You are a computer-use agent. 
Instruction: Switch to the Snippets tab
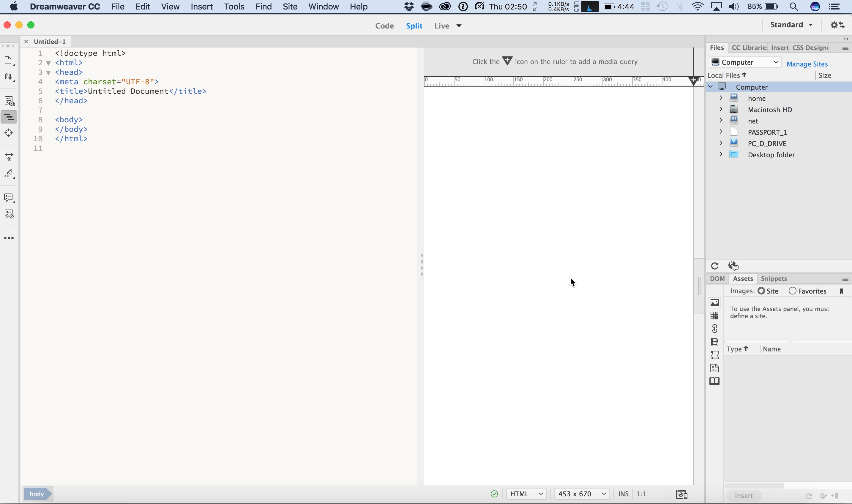pos(774,278)
